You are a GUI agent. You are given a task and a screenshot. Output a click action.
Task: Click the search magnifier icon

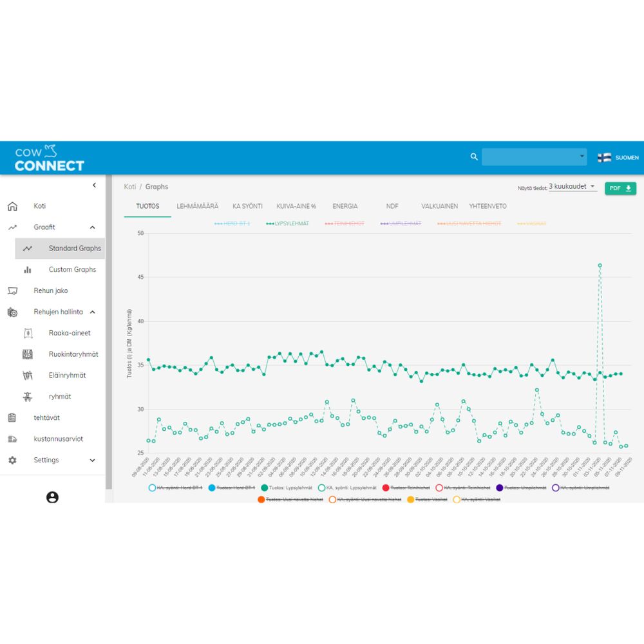tap(474, 157)
